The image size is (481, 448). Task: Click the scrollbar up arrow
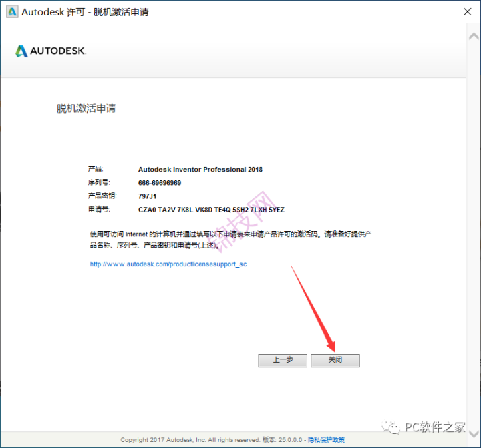pyautogui.click(x=474, y=37)
